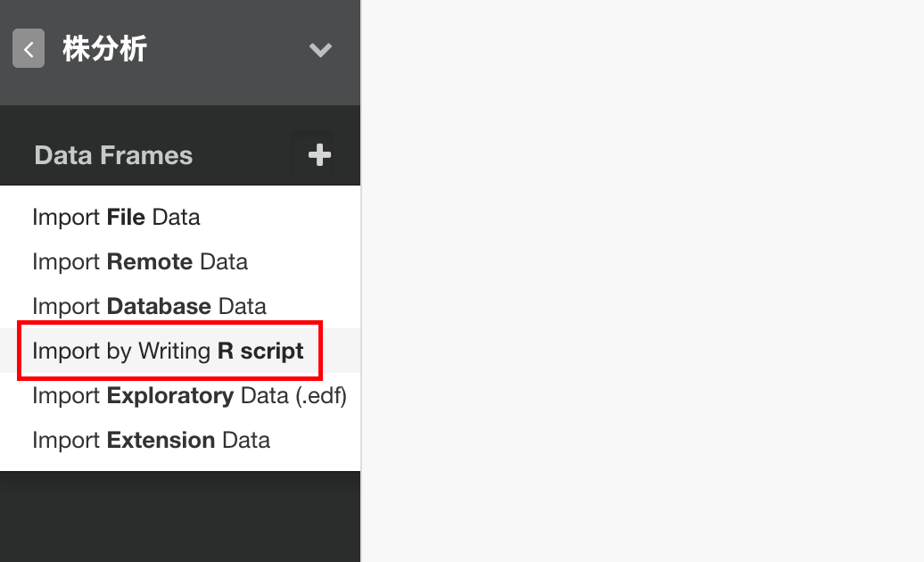
Task: Click the Data Frames header
Action: [112, 154]
